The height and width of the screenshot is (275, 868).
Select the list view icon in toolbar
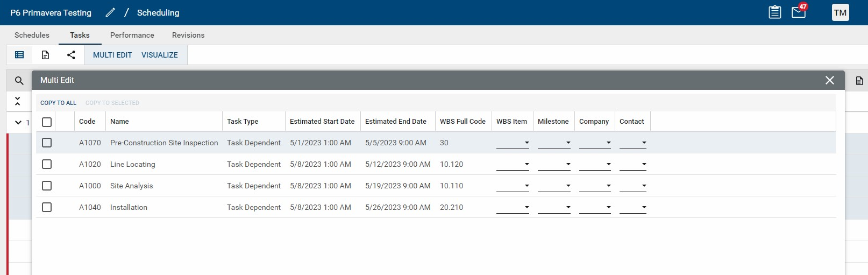click(19, 55)
